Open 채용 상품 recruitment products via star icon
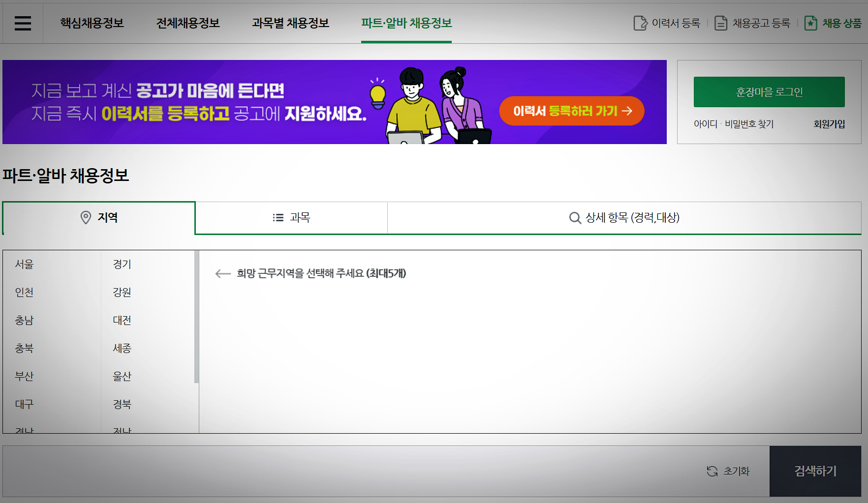This screenshot has width=868, height=503. 810,23
